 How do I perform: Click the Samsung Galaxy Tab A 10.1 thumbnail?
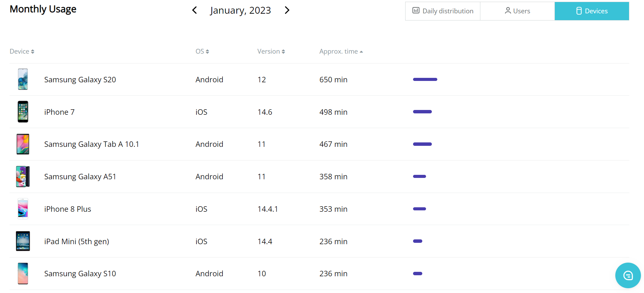point(23,144)
